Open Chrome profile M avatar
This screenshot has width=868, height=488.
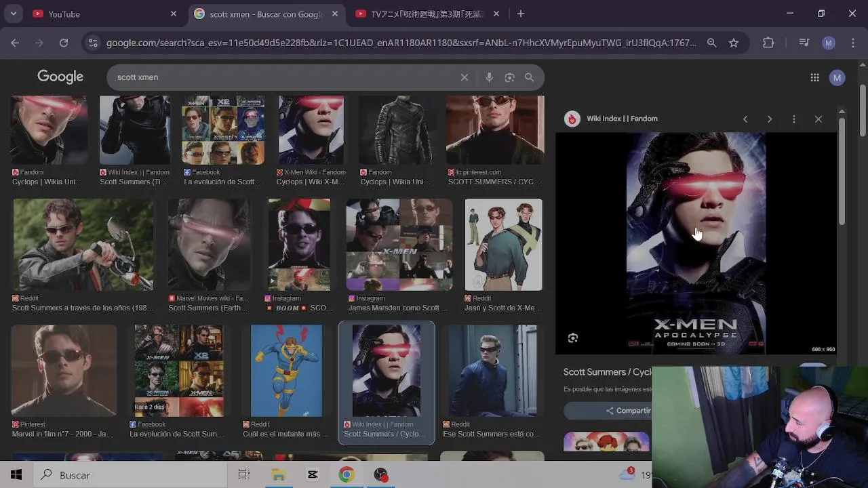click(x=829, y=43)
